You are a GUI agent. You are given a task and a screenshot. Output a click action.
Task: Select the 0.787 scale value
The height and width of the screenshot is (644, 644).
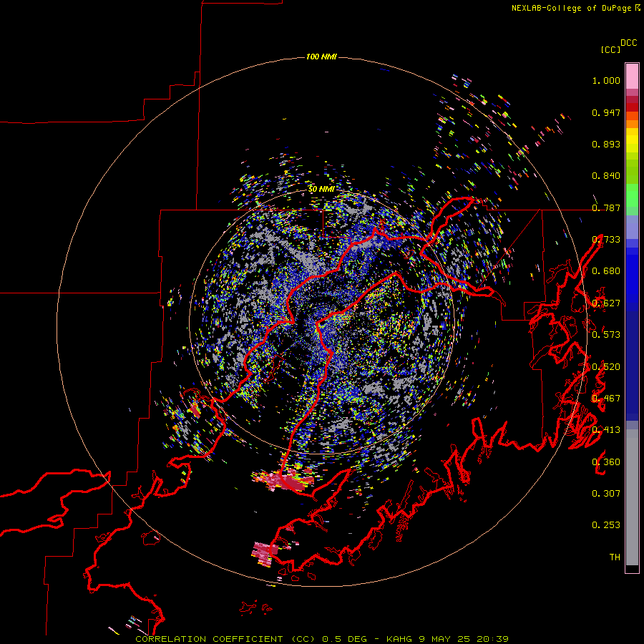point(606,208)
